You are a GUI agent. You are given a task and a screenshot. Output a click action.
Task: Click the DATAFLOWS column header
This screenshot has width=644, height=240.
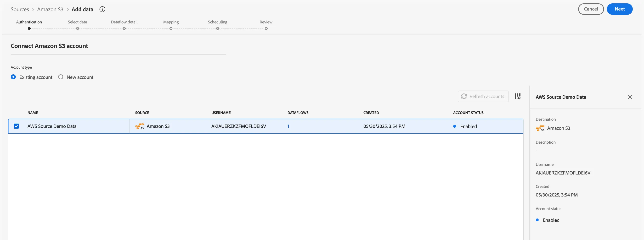(x=298, y=113)
